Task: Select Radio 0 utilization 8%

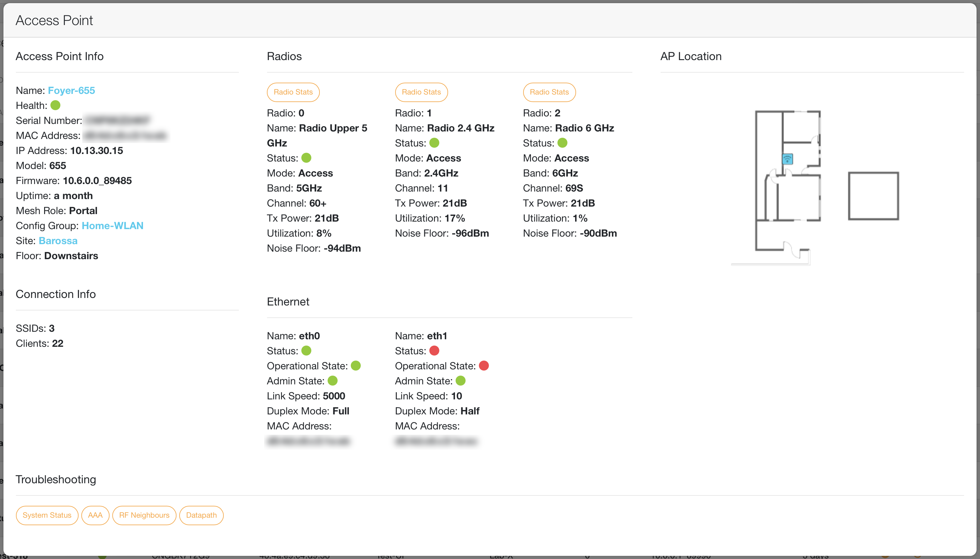Action: [x=324, y=233]
